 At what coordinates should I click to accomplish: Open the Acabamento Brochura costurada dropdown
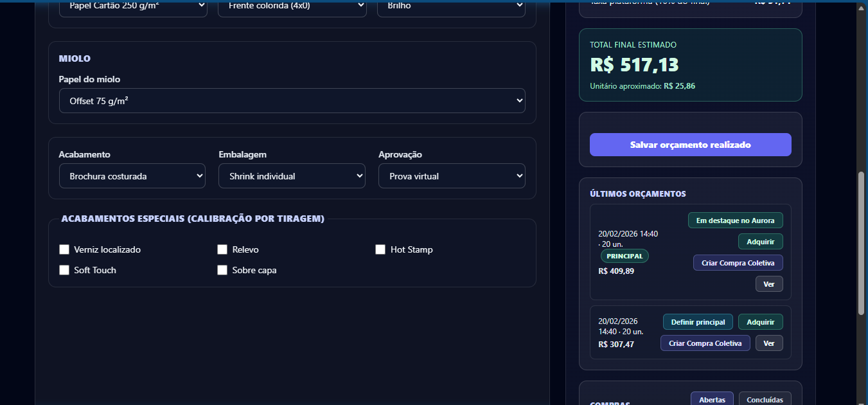click(132, 176)
